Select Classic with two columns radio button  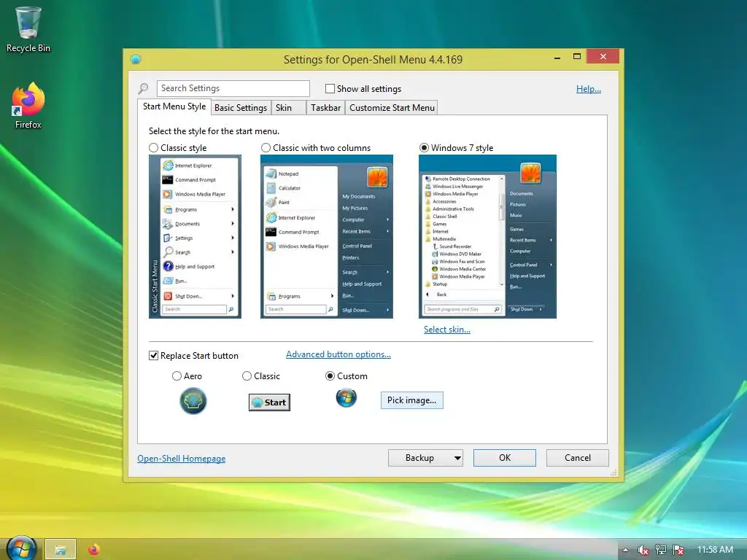click(266, 147)
